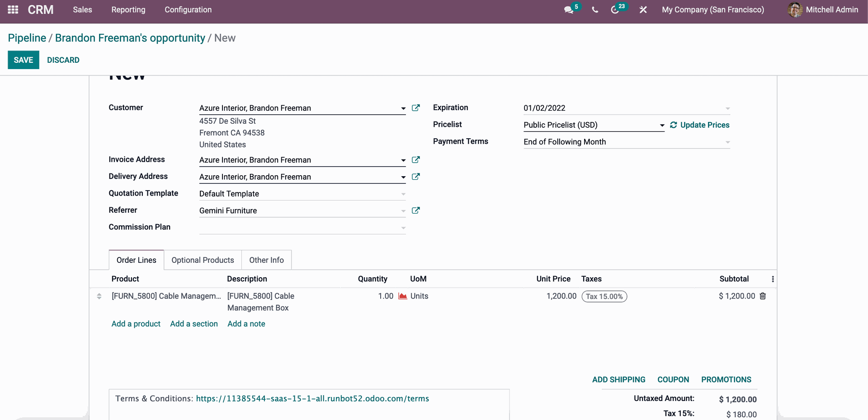This screenshot has height=420, width=868.
Task: Open the Reporting menu
Action: (x=128, y=9)
